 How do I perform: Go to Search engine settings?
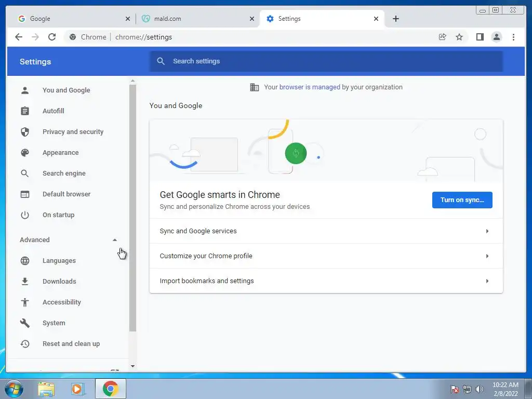tap(64, 174)
